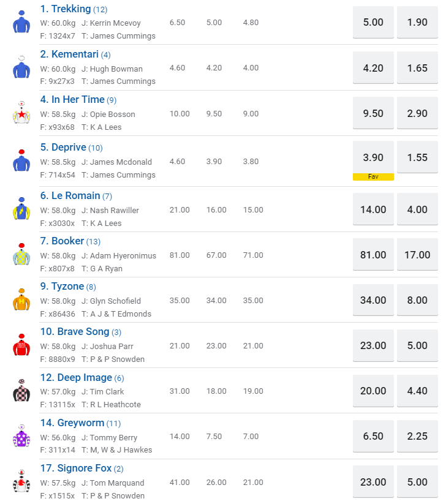The width and height of the screenshot is (446, 504).
Task: Open the Kementari runner link
Action: pos(74,55)
